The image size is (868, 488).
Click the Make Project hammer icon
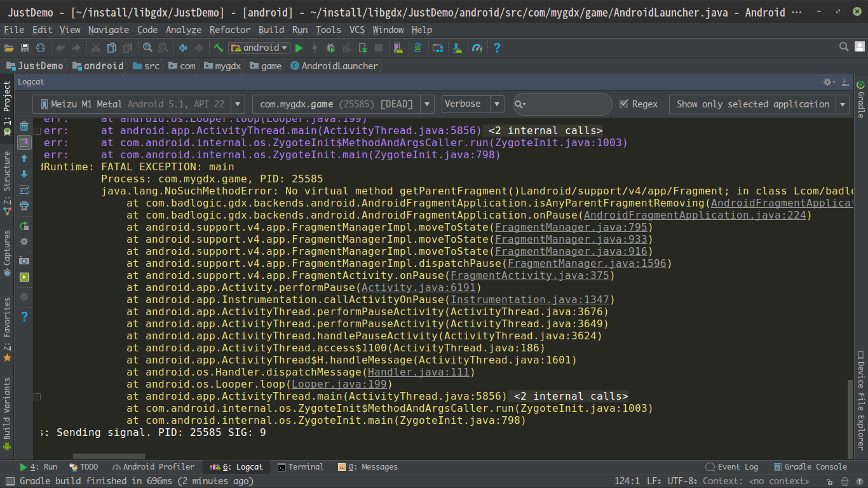coord(219,48)
